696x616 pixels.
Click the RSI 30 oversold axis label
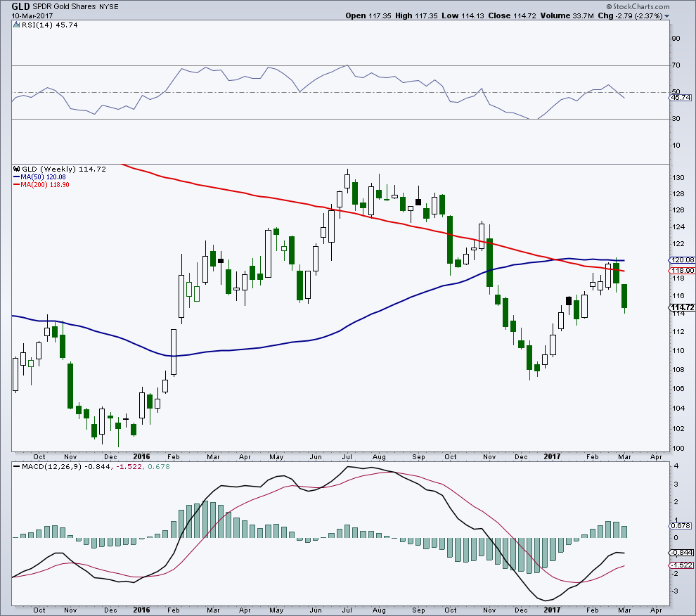coord(676,119)
